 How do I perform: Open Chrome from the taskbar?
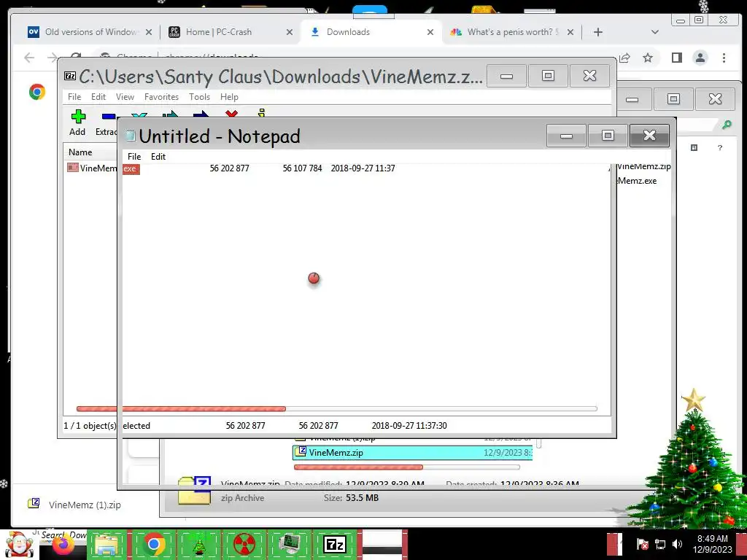pos(153,545)
